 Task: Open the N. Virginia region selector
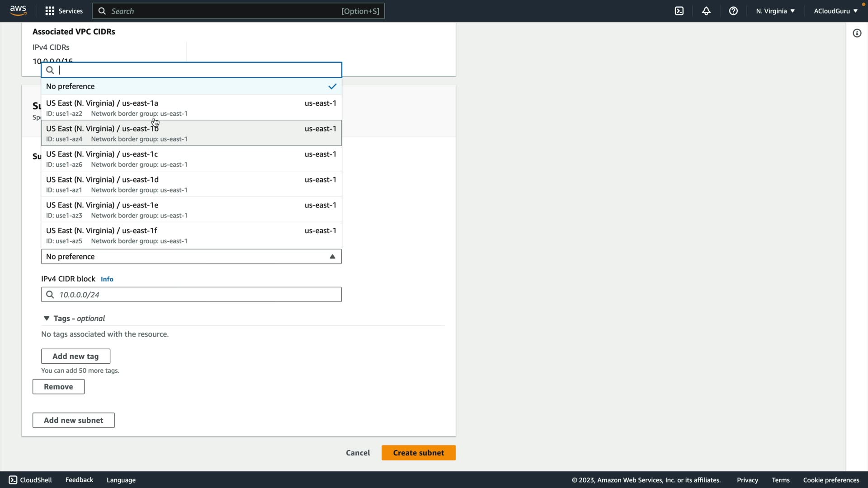[775, 11]
